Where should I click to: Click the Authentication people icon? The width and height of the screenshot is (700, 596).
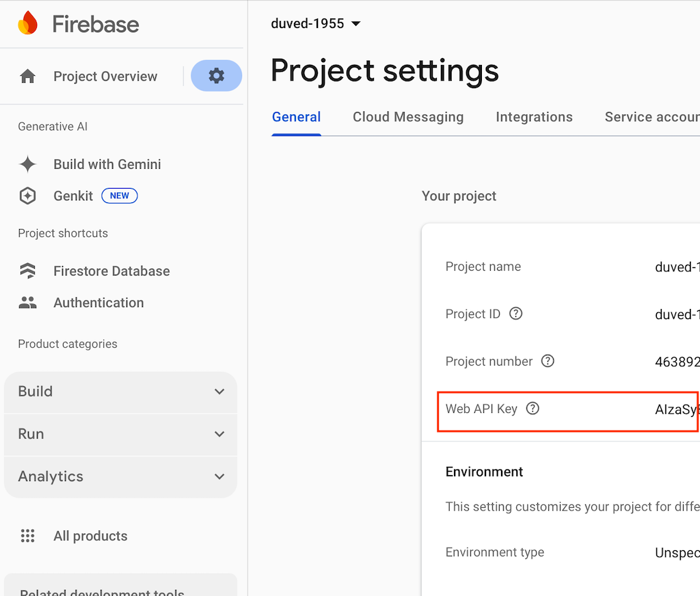tap(27, 303)
